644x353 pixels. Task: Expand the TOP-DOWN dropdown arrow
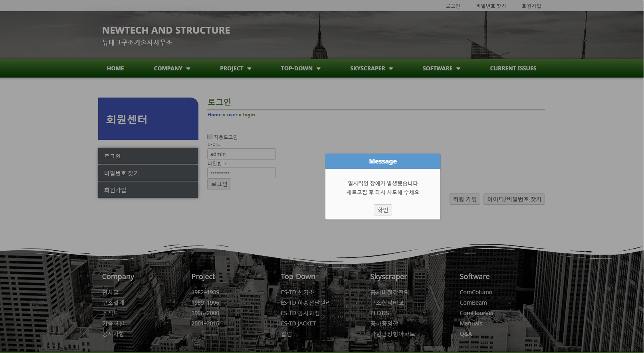coord(319,69)
